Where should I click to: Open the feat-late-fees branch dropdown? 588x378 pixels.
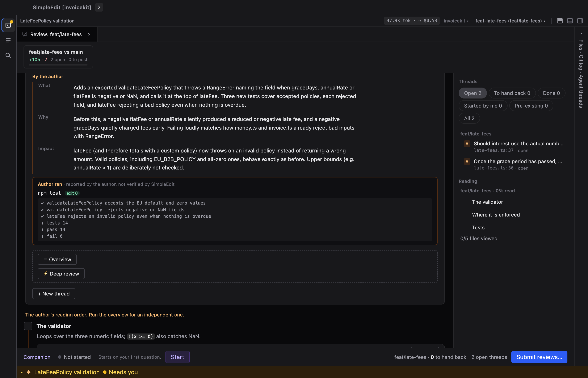pyautogui.click(x=510, y=21)
